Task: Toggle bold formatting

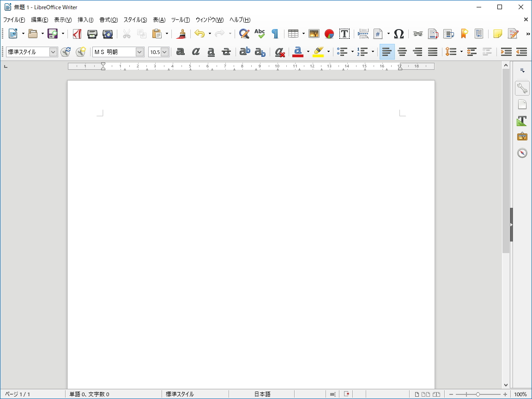Action: (x=180, y=52)
